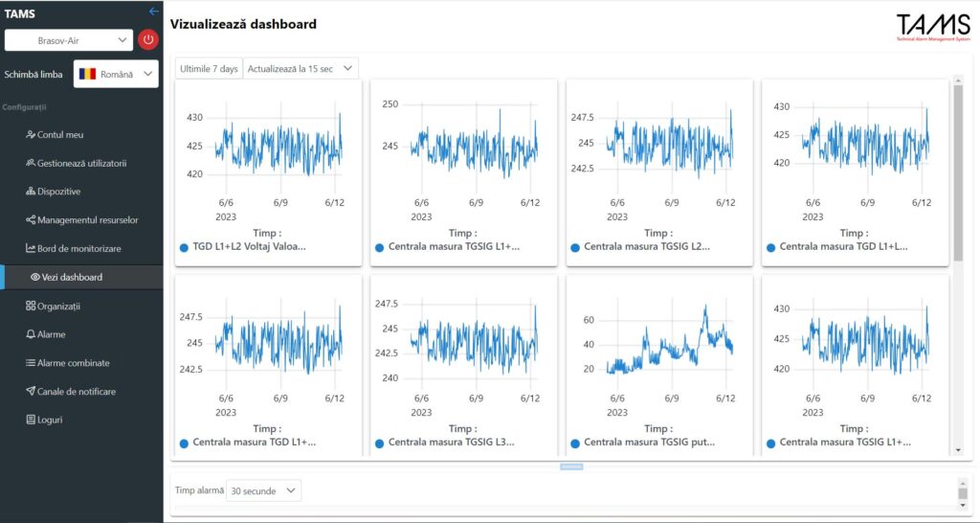Select the Vezi dashboard eye icon
Screen dimensions: 980x523
(x=35, y=277)
